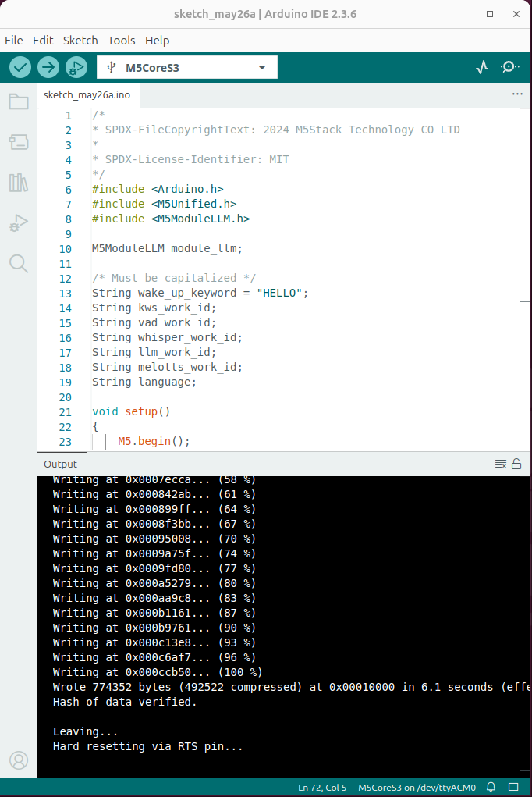Open the Sketchbook folder sidebar panel
The height and width of the screenshot is (797, 532).
tap(19, 101)
